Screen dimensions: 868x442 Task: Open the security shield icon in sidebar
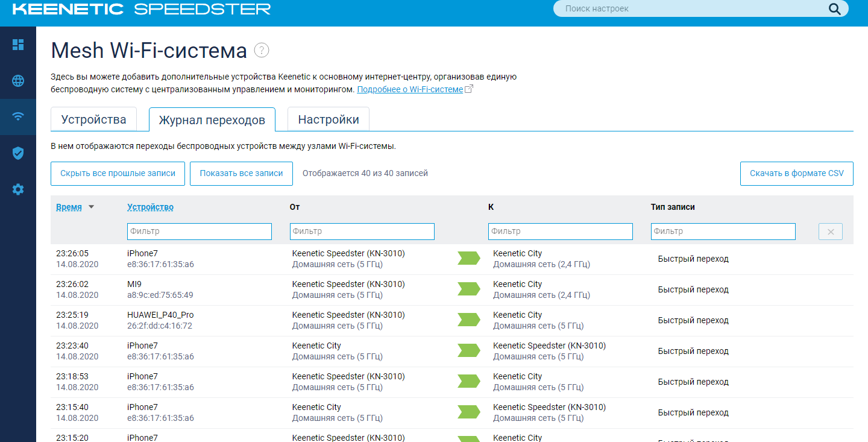[x=18, y=153]
